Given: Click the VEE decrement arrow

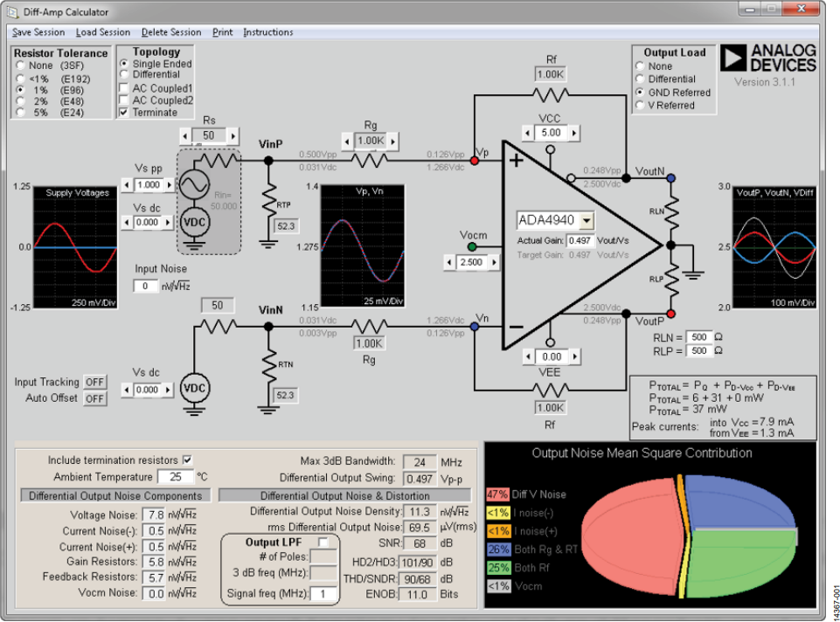Looking at the screenshot, I should coord(529,356).
